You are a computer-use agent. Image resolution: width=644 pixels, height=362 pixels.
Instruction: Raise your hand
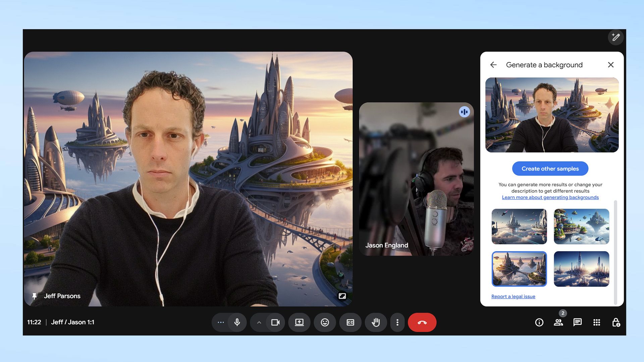tap(375, 322)
